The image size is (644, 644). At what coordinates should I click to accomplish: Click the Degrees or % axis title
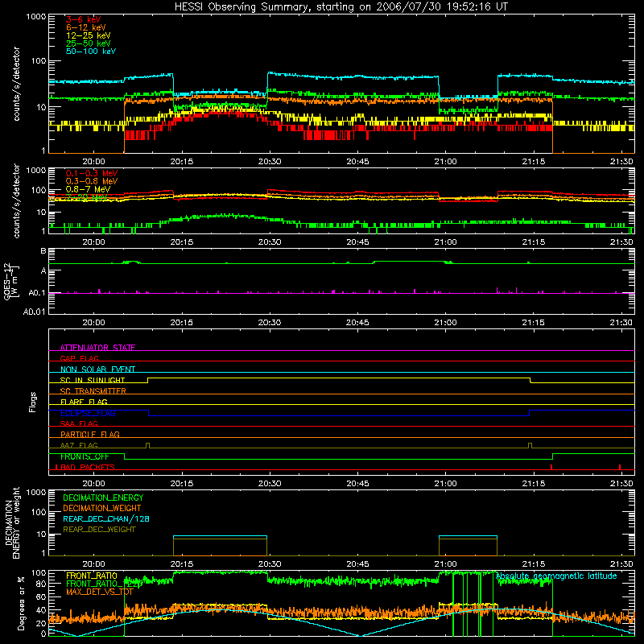click(x=21, y=603)
